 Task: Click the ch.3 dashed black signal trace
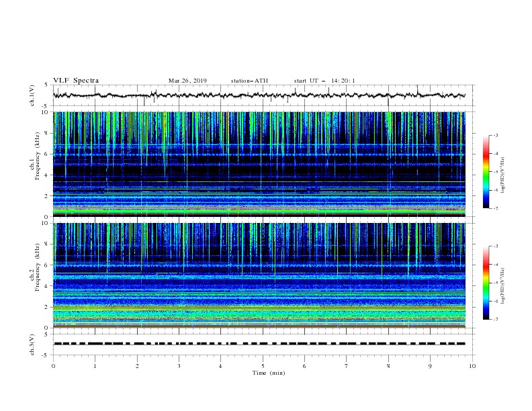pyautogui.click(x=259, y=344)
